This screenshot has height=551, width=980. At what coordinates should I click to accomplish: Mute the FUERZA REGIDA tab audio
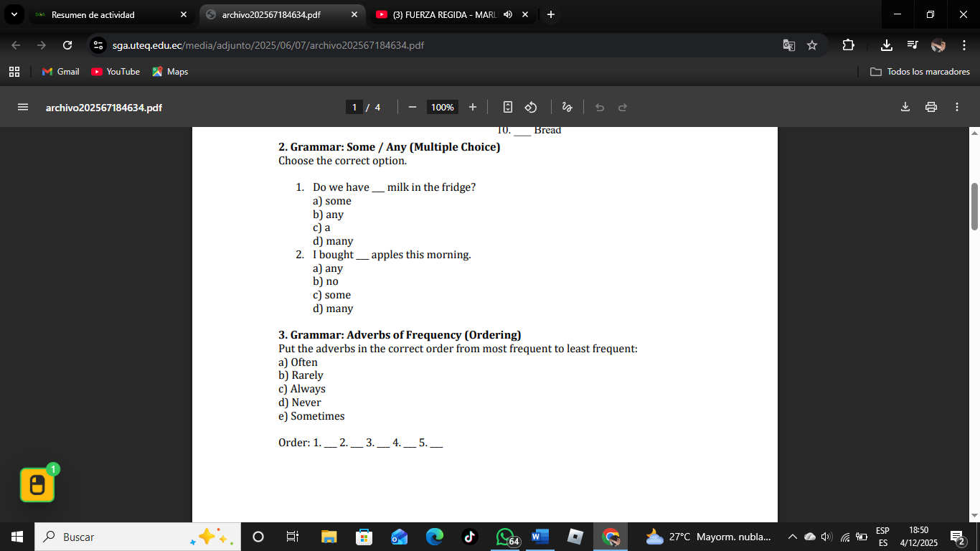pos(508,14)
